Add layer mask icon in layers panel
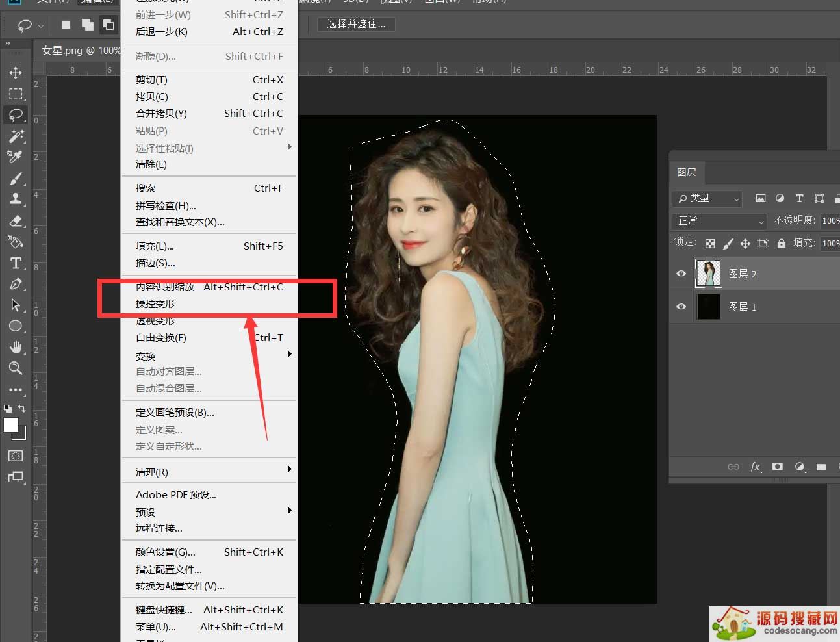Image resolution: width=840 pixels, height=642 pixels. tap(778, 467)
